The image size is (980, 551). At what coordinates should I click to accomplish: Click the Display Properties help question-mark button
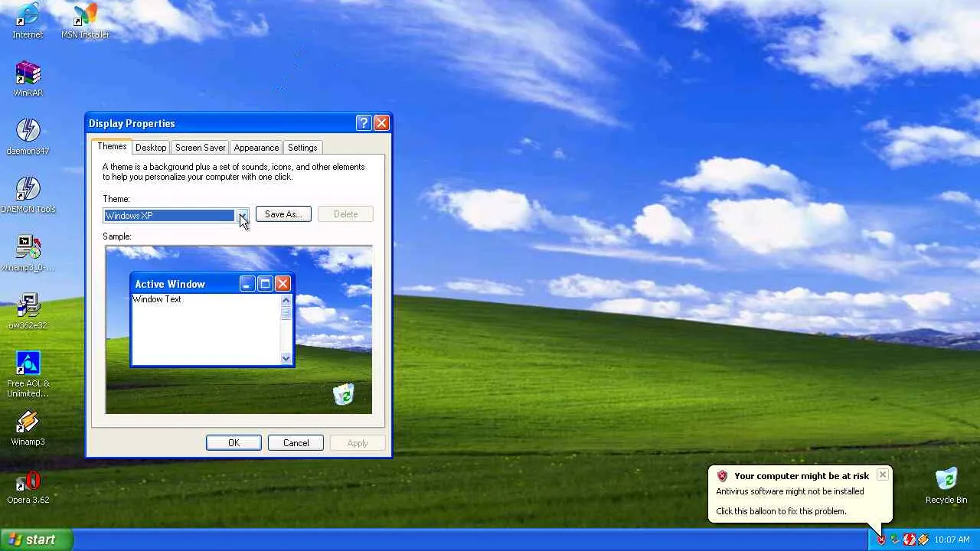click(x=364, y=123)
